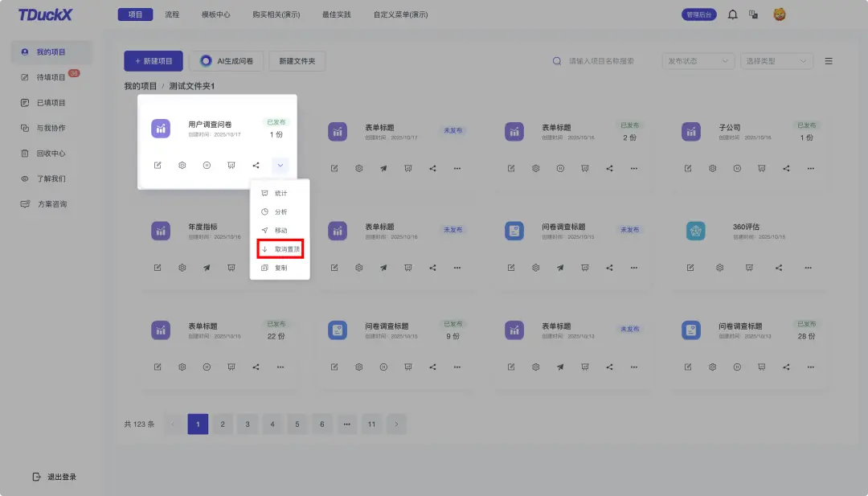Click share icon on 9 份 问卷调查标题 card
Viewport: 868px width, 496px height.
click(x=432, y=367)
